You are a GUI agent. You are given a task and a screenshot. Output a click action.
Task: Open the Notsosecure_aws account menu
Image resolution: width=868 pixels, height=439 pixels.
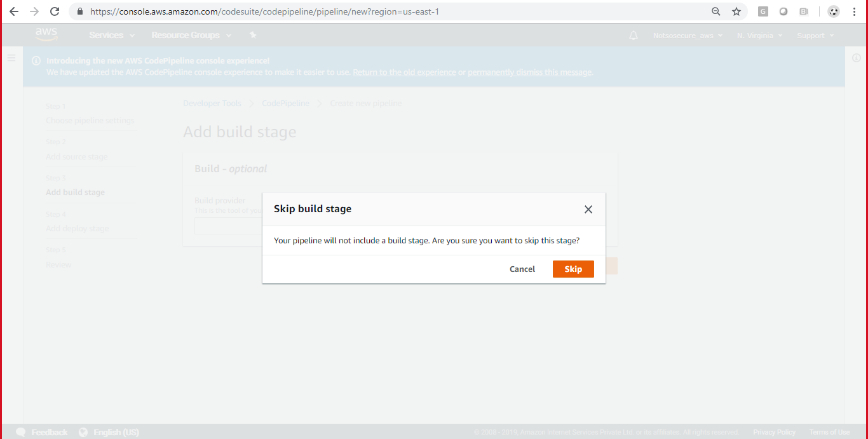tap(688, 36)
